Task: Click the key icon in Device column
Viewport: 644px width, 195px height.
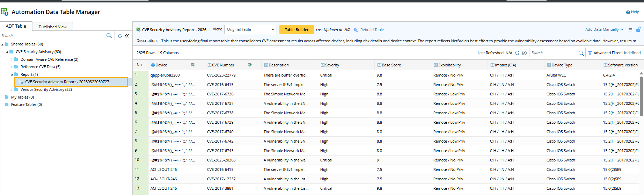Action: (193, 65)
